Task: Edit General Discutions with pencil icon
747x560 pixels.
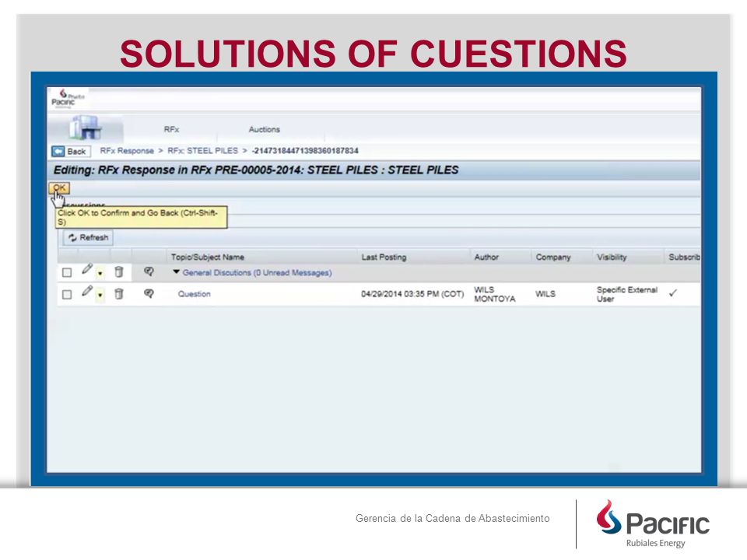Action: point(86,270)
